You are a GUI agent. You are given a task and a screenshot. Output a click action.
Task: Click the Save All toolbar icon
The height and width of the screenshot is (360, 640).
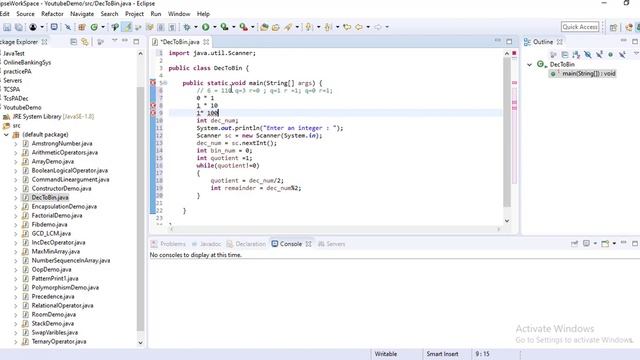point(18,27)
